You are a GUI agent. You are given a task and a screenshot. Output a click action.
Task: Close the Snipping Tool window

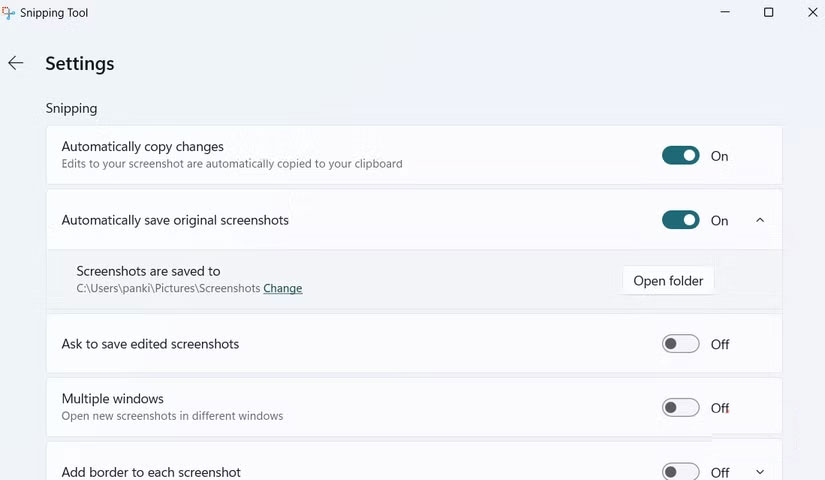(x=812, y=13)
